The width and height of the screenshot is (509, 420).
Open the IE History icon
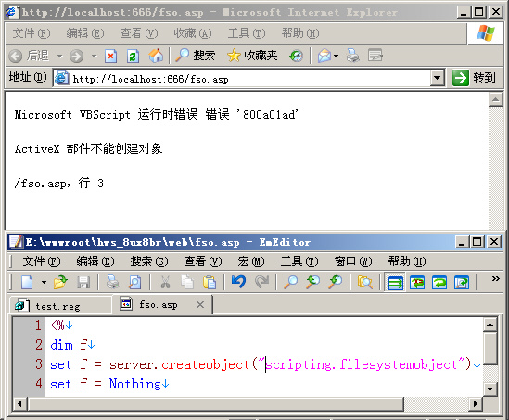pyautogui.click(x=296, y=56)
